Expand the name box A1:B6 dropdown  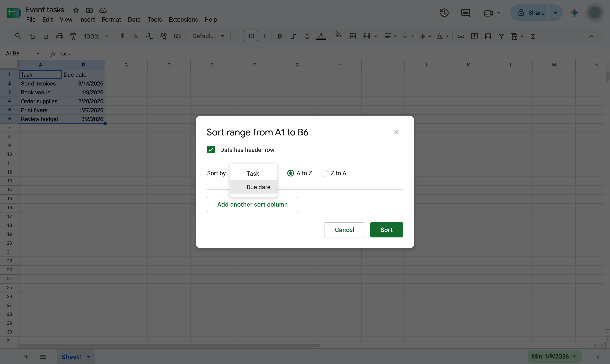(38, 54)
